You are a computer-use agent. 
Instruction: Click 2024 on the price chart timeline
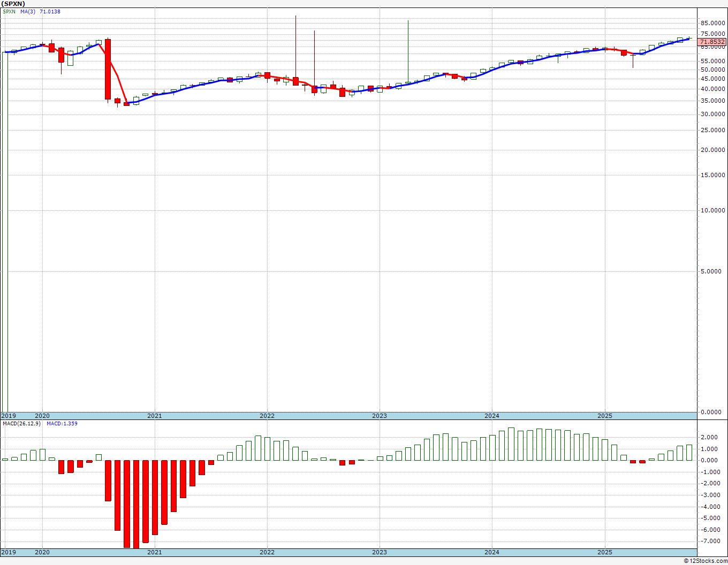click(x=492, y=416)
